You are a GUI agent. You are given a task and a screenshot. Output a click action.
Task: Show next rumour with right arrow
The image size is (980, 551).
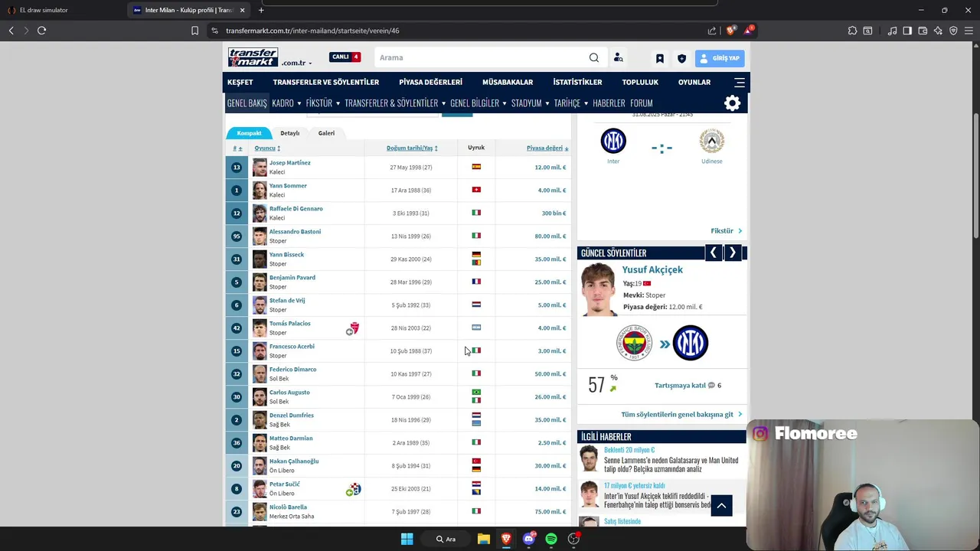tap(732, 253)
